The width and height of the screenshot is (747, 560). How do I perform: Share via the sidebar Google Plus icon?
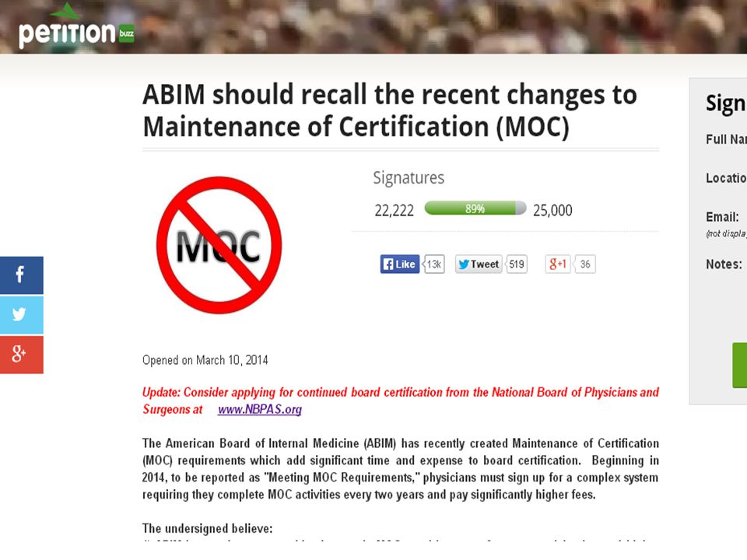pos(22,355)
